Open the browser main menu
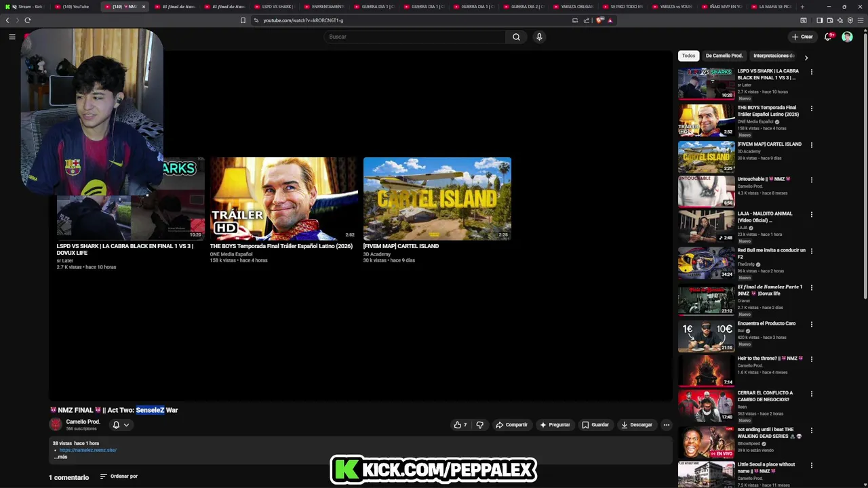 click(861, 20)
